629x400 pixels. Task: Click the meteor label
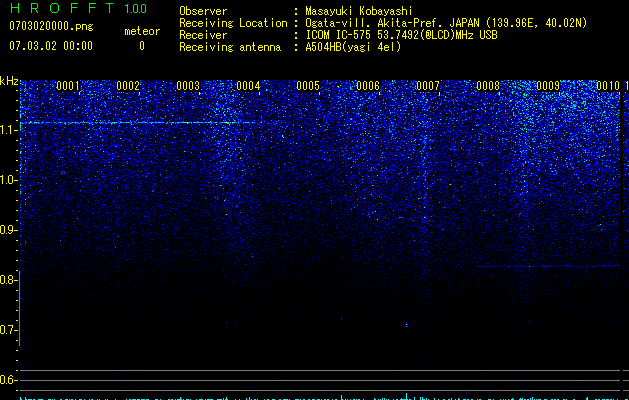[142, 31]
